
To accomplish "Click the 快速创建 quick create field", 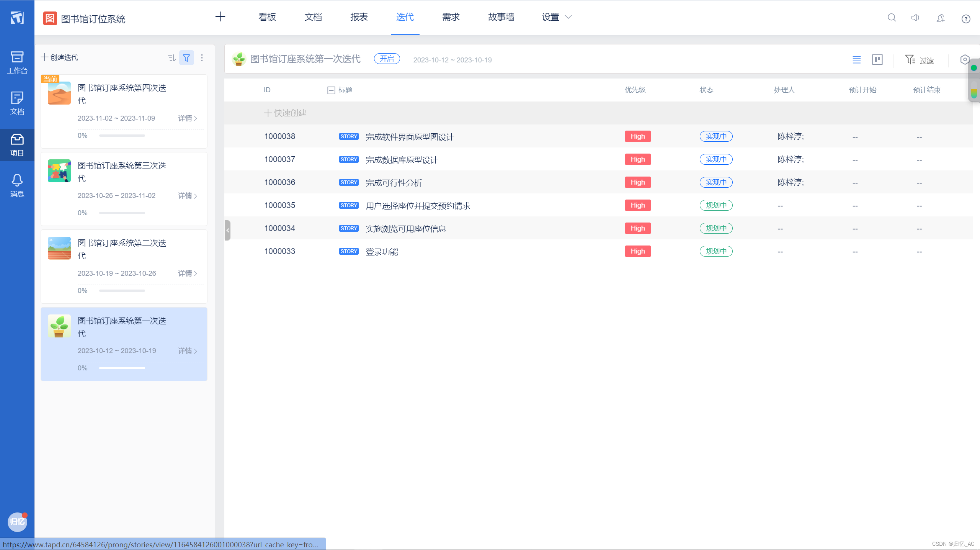I will [x=286, y=113].
